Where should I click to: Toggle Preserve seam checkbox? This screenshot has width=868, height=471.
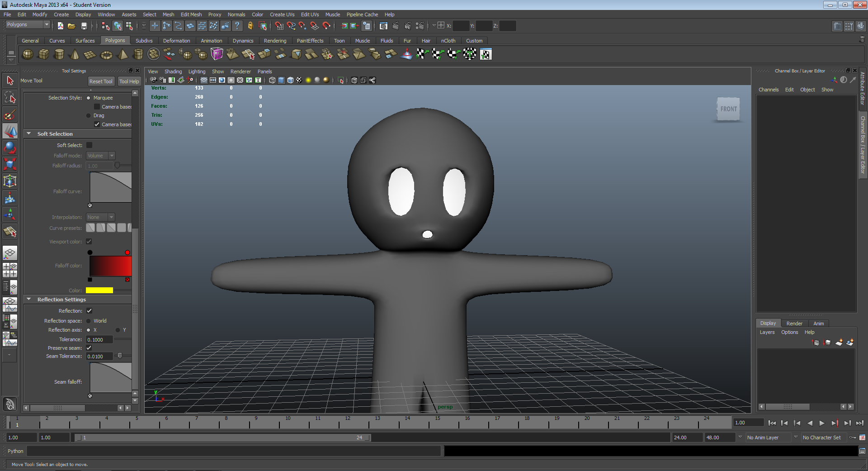[x=89, y=348]
